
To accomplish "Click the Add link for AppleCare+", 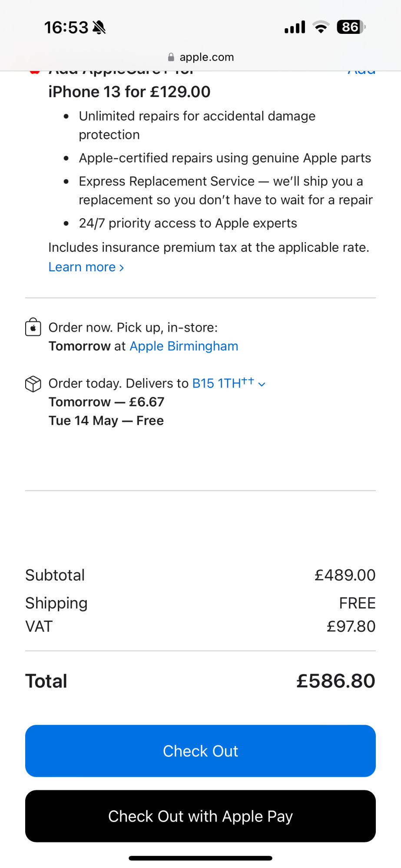I will click(x=361, y=72).
